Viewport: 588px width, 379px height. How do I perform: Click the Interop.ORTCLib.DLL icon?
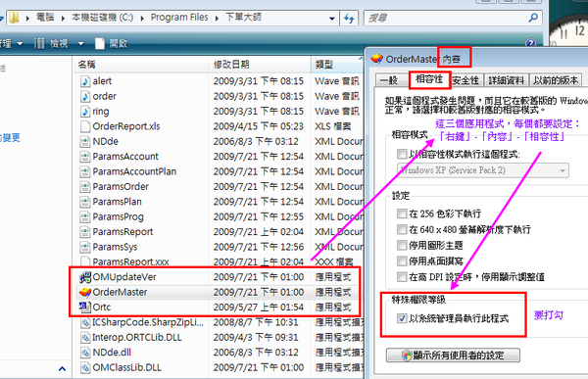pos(85,338)
